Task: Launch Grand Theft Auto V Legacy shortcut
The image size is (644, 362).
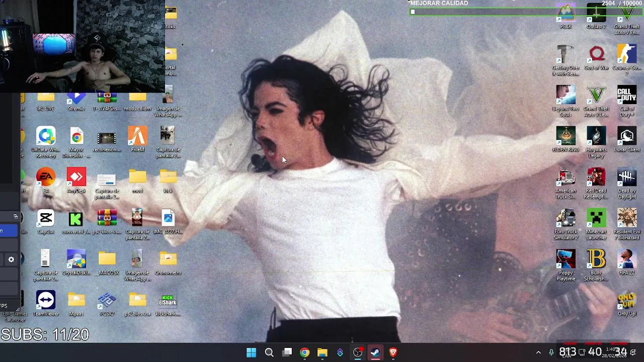Action: coord(596,101)
